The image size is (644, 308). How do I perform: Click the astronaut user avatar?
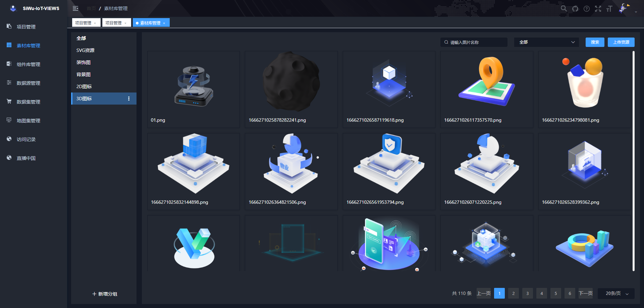click(x=624, y=8)
